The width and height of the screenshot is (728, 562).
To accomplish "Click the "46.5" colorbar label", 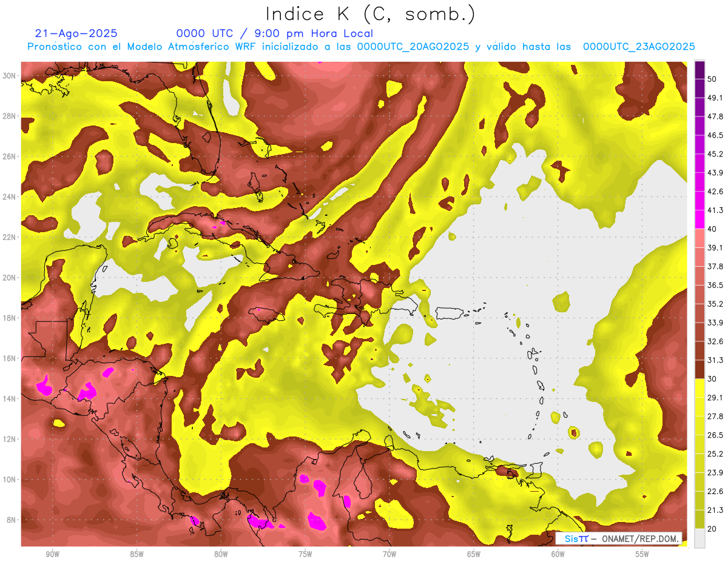I will [x=715, y=135].
